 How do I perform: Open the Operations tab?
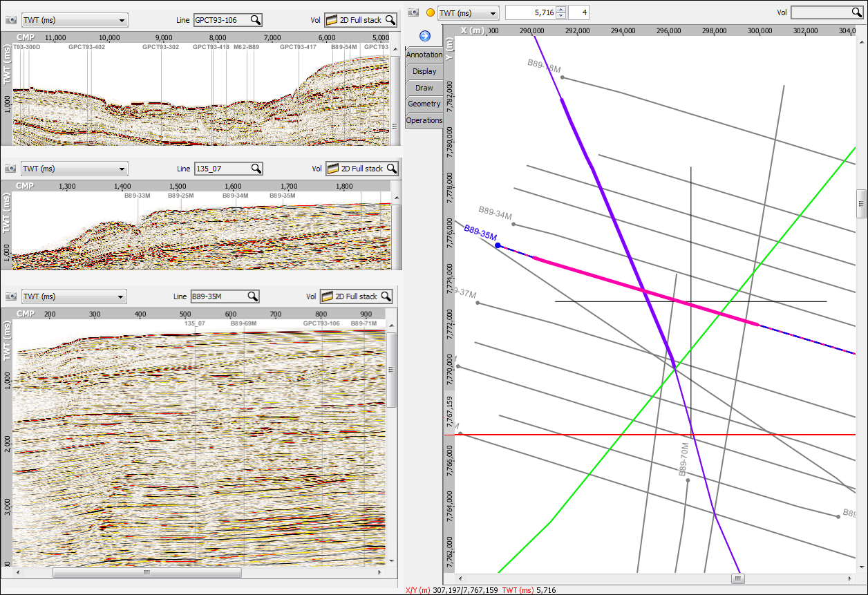tap(424, 120)
